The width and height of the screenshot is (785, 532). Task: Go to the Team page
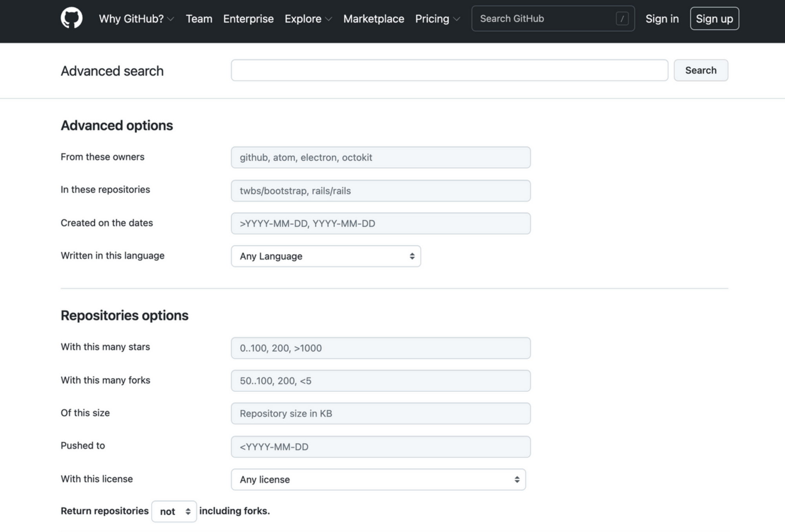click(x=199, y=19)
